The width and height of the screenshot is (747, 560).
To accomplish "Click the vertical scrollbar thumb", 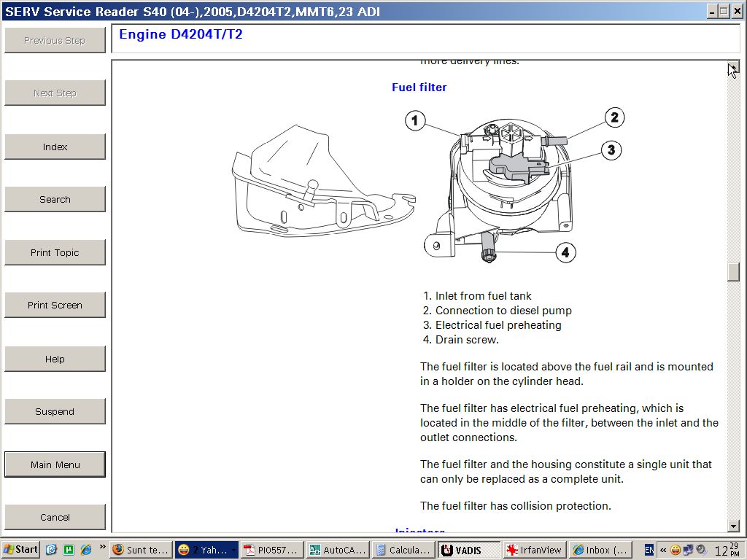I will [x=733, y=272].
